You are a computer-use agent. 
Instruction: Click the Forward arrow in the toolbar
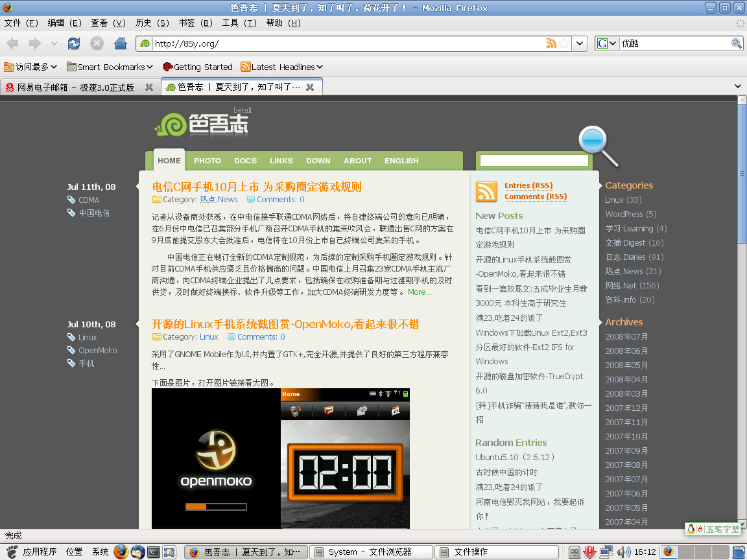coord(35,43)
